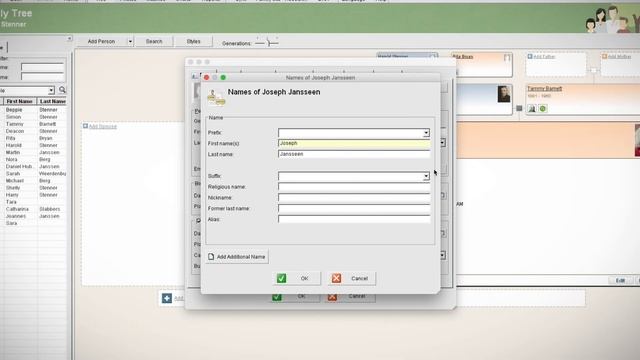
Task: Open the filter combo box in left panel
Action: (x=27, y=90)
